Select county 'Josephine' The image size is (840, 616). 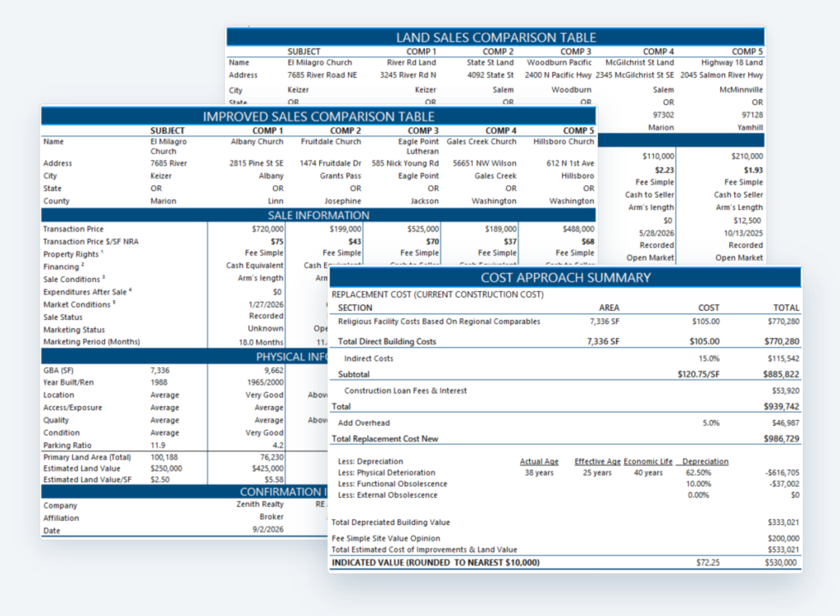pos(342,202)
